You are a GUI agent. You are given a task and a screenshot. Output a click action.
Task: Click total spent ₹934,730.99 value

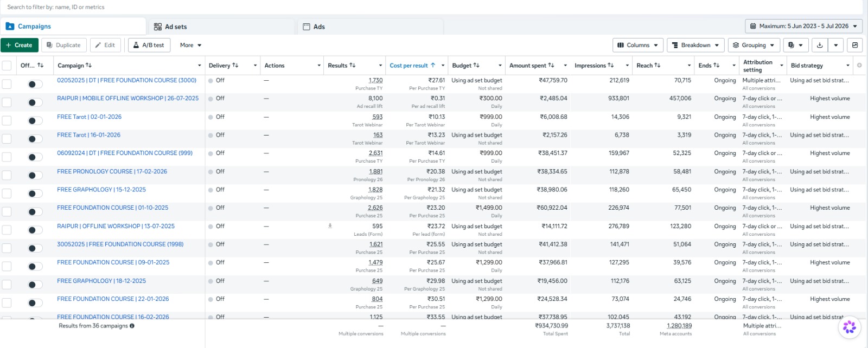551,326
